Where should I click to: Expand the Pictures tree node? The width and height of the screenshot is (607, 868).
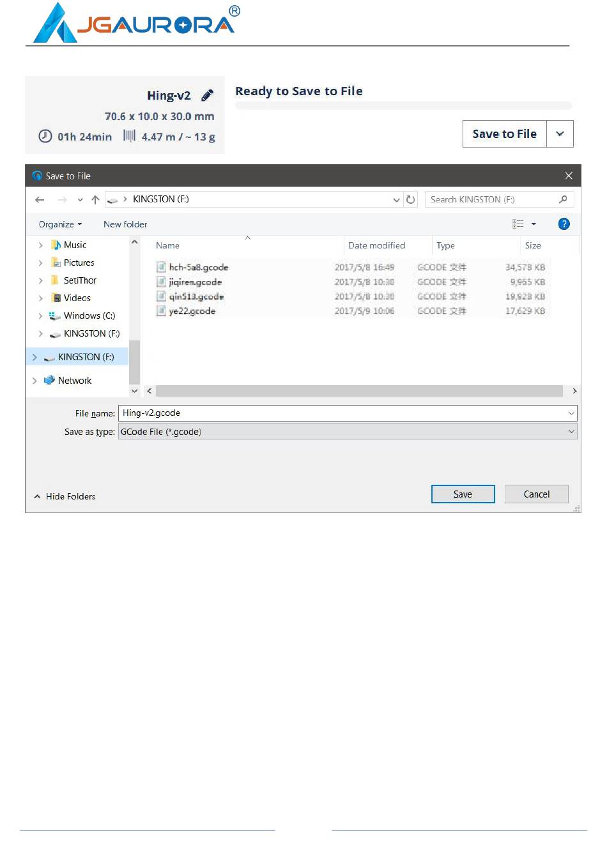tap(41, 263)
